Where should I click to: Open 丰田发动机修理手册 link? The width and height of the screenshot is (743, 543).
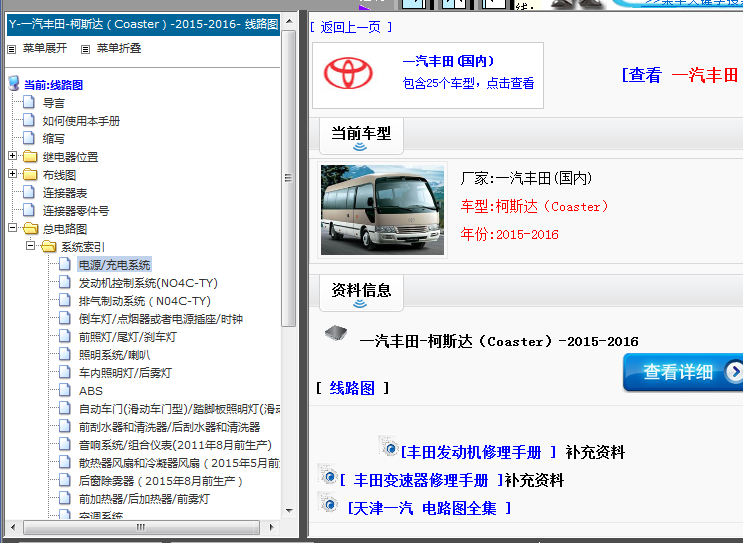coord(478,452)
